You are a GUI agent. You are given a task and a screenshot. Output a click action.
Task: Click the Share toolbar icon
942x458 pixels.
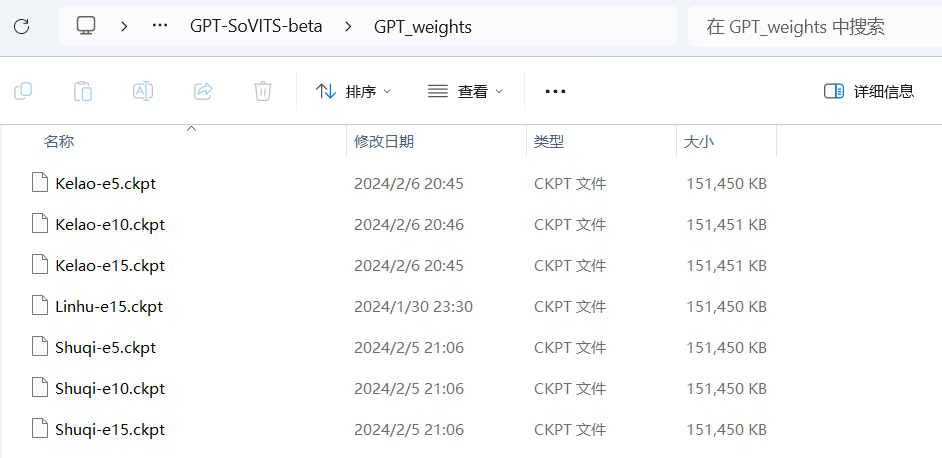(x=203, y=91)
